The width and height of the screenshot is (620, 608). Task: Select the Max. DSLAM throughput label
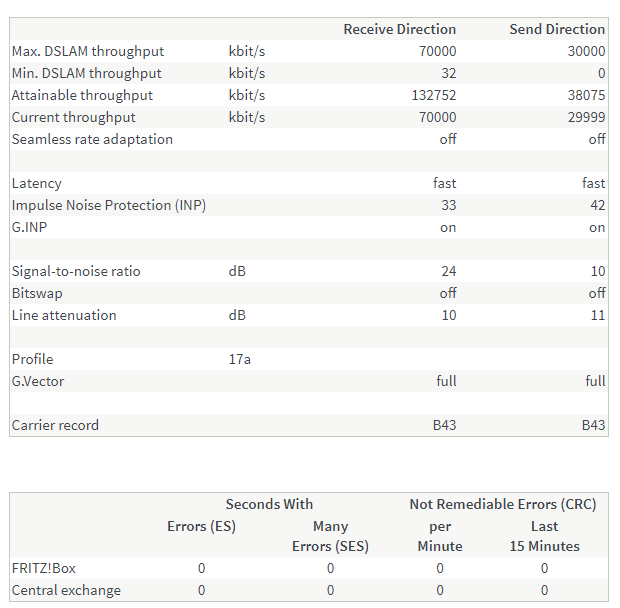(x=88, y=51)
